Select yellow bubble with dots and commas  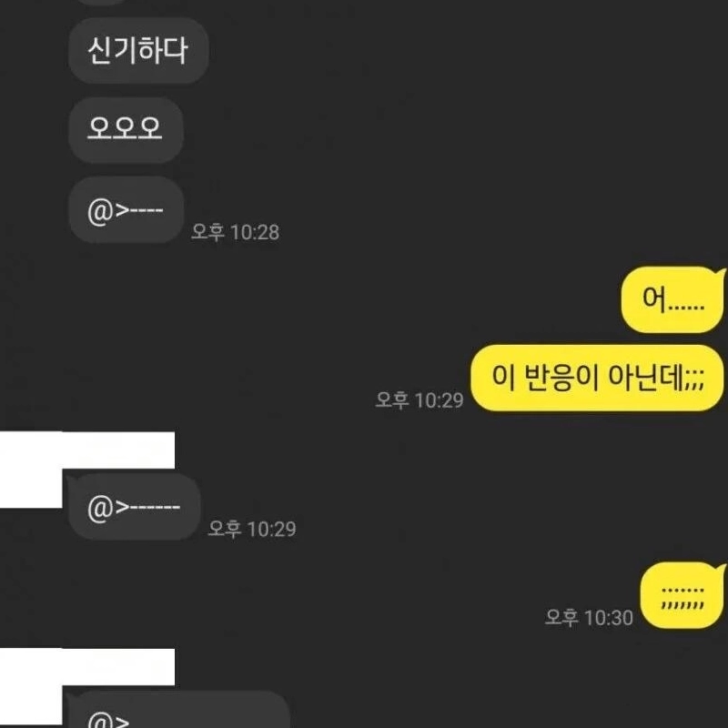(682, 595)
